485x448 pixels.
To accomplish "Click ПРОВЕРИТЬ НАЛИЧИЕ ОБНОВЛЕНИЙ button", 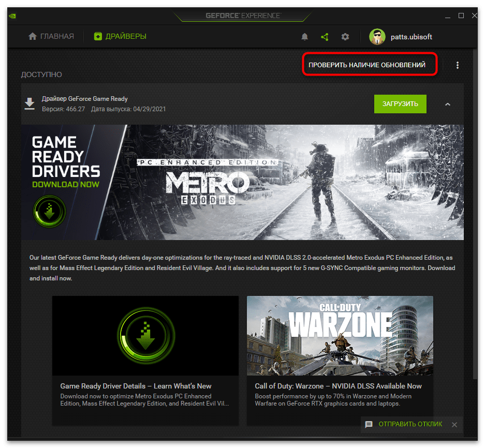I will pyautogui.click(x=367, y=65).
